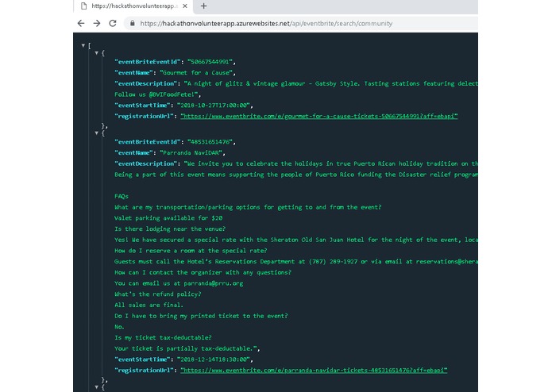Click "Do I have to bring my printed ticket" line
The height and width of the screenshot is (392, 552).
pyautogui.click(x=201, y=316)
